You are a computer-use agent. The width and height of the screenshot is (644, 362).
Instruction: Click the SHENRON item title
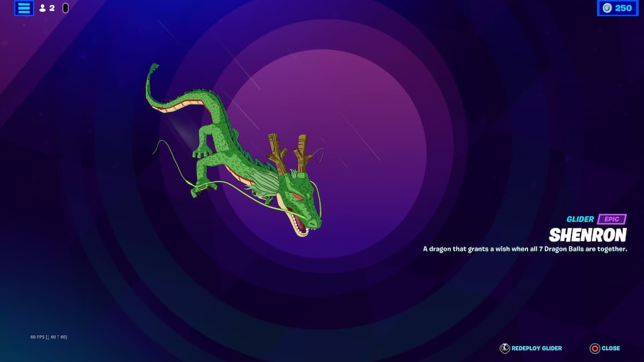[x=588, y=235]
